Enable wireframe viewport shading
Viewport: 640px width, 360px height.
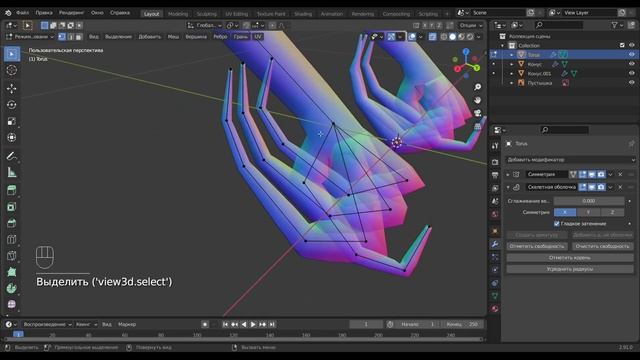443,37
